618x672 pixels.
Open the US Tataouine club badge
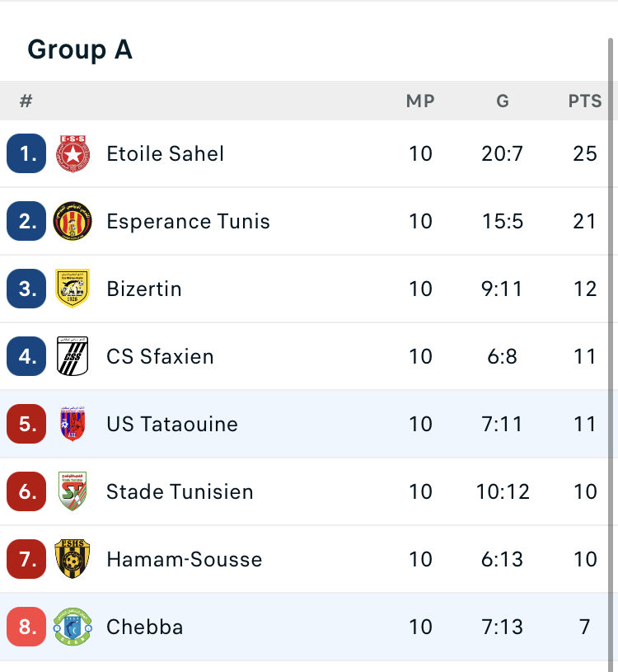pos(73,424)
